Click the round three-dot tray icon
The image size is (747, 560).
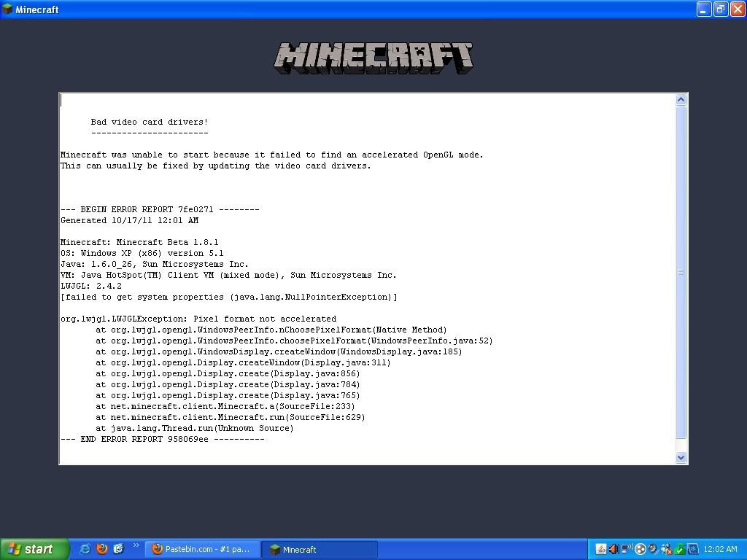(640, 549)
